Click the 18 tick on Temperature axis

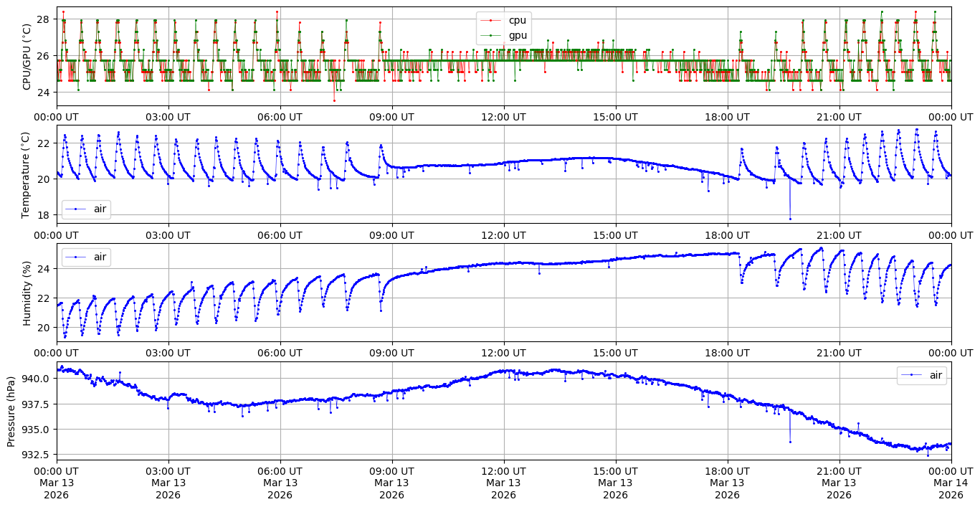tap(44, 214)
